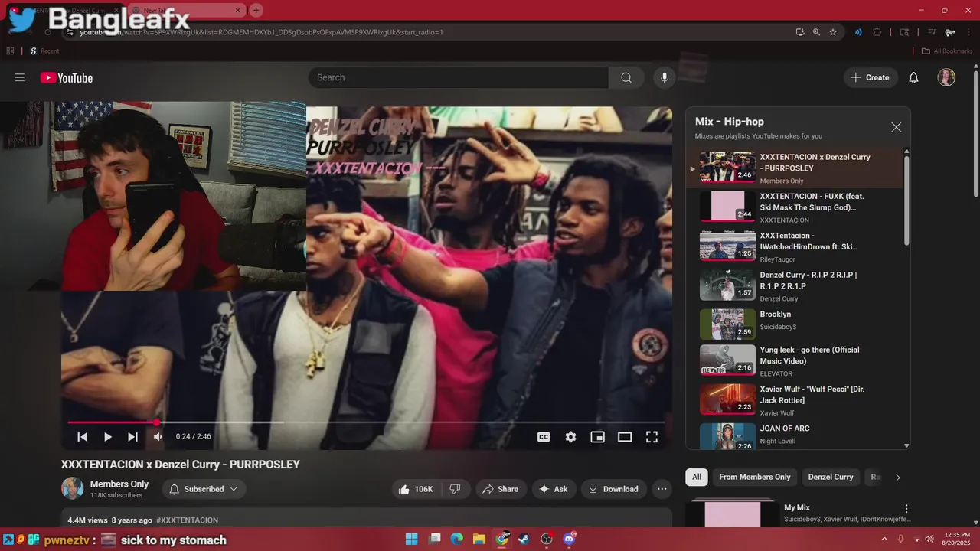Share the video

click(x=501, y=489)
